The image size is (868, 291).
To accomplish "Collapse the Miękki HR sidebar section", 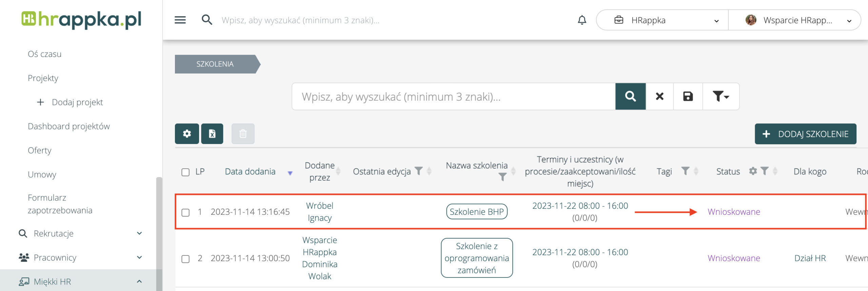I will 139,282.
